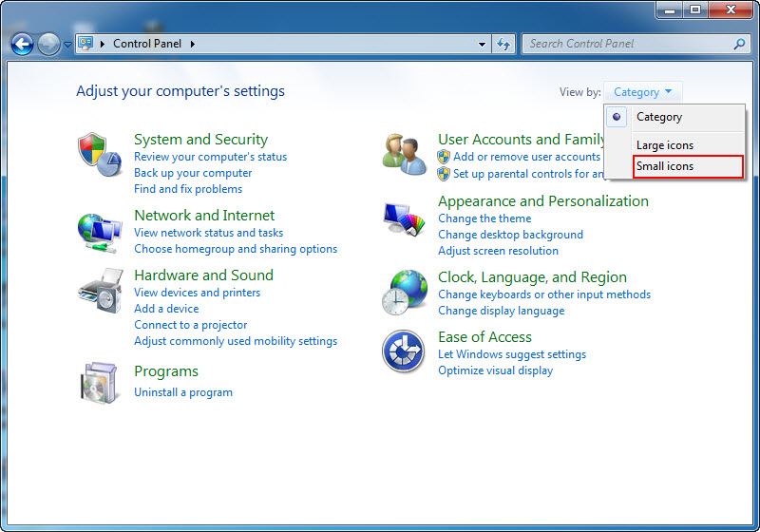
Task: Click Uninstall a program link
Action: pyautogui.click(x=183, y=392)
